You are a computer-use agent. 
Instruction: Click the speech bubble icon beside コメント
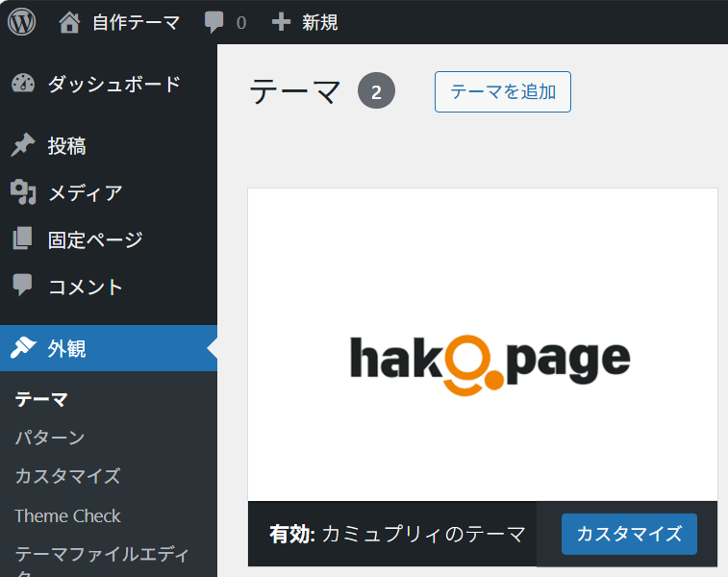(x=22, y=285)
